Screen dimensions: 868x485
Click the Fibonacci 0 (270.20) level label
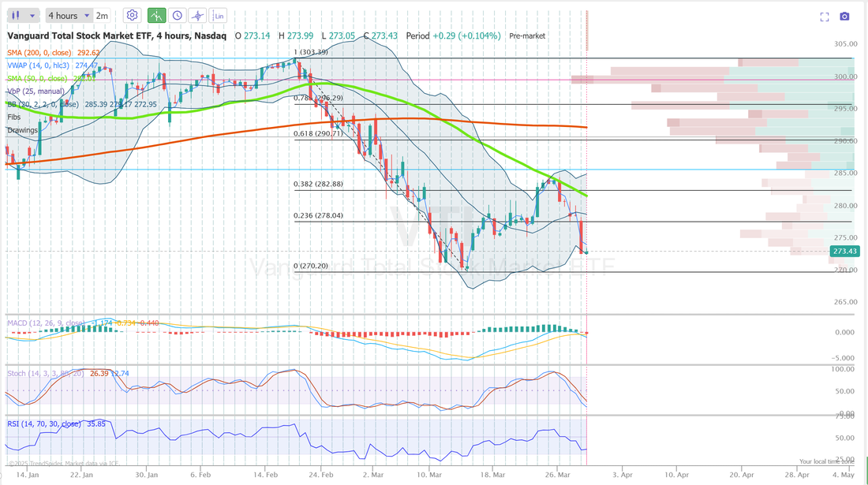[311, 266]
